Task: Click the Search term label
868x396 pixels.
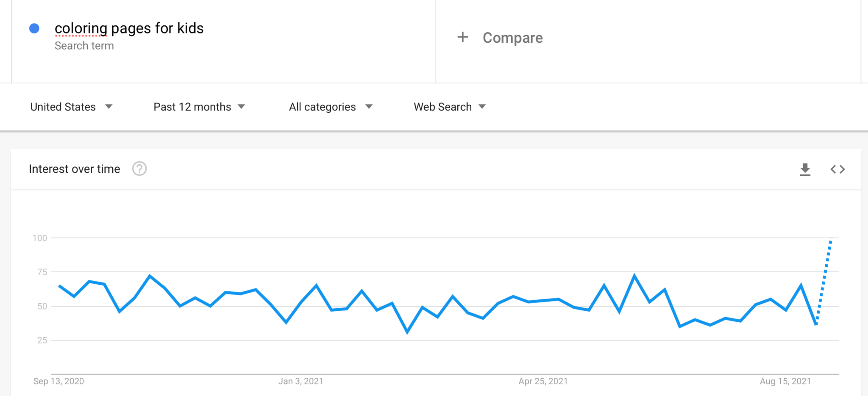Action: click(x=84, y=46)
